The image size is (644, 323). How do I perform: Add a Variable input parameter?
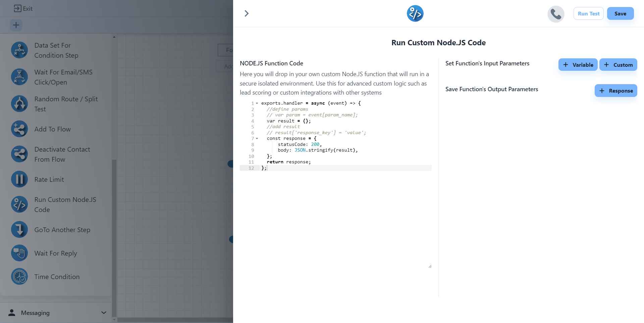click(x=578, y=65)
